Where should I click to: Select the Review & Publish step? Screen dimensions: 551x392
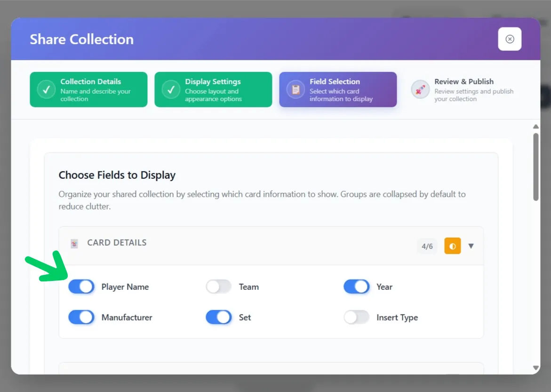pos(463,89)
